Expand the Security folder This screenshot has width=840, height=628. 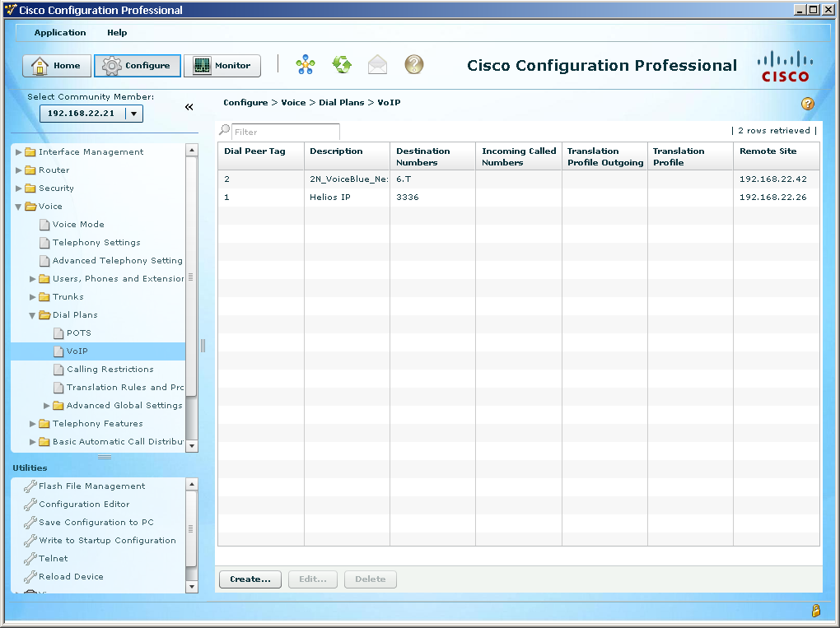click(19, 188)
